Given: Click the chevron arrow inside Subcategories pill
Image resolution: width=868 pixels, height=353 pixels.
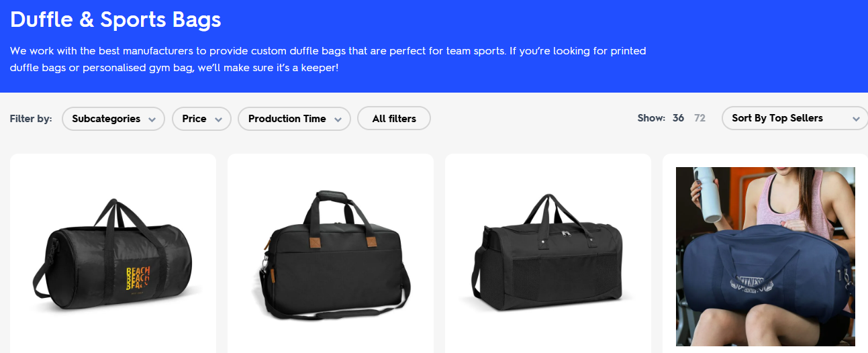Looking at the screenshot, I should [152, 119].
